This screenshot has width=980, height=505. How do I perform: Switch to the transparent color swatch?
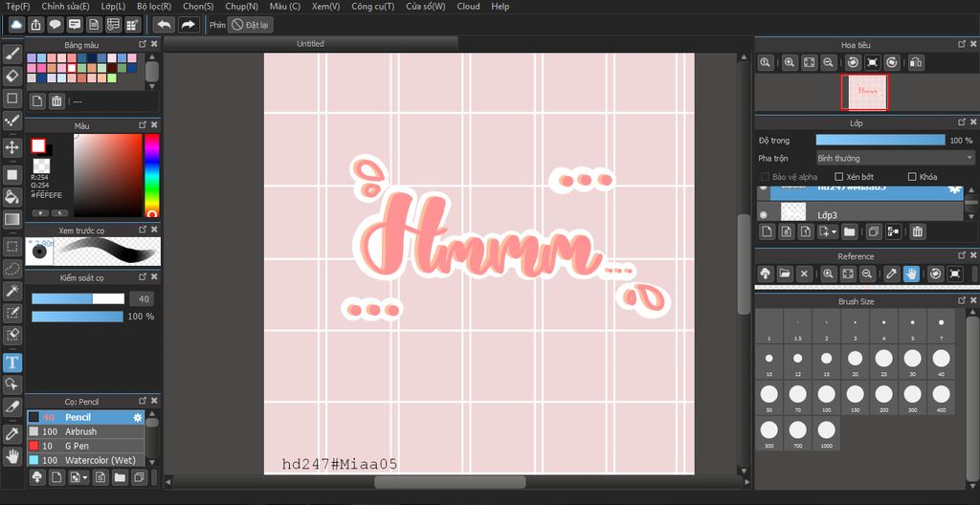click(x=41, y=165)
